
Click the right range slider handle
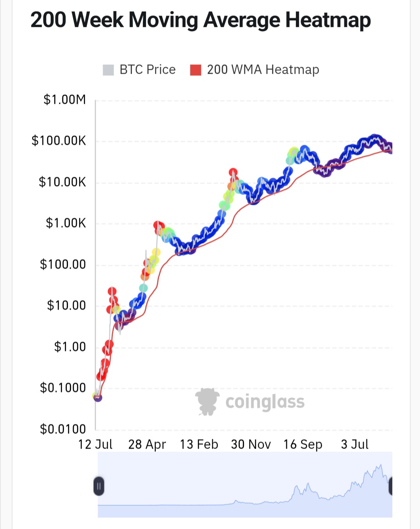tap(390, 486)
